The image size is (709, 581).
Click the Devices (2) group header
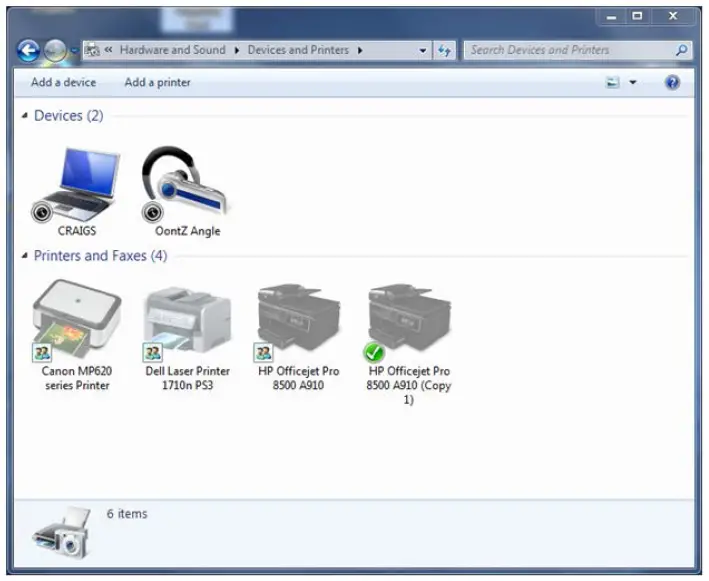[x=69, y=116]
